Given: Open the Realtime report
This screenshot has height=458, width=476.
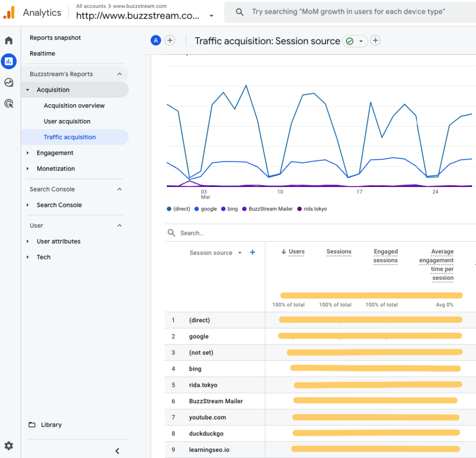Looking at the screenshot, I should [42, 53].
